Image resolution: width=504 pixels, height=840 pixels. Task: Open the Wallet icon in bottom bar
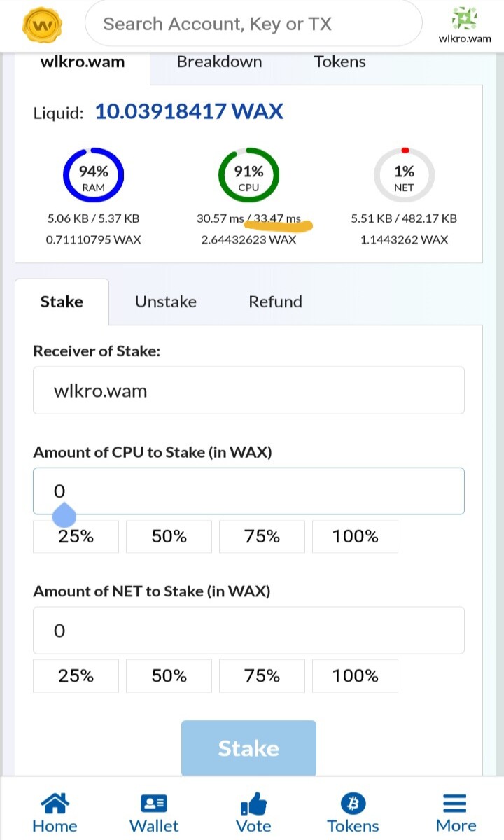(x=154, y=803)
